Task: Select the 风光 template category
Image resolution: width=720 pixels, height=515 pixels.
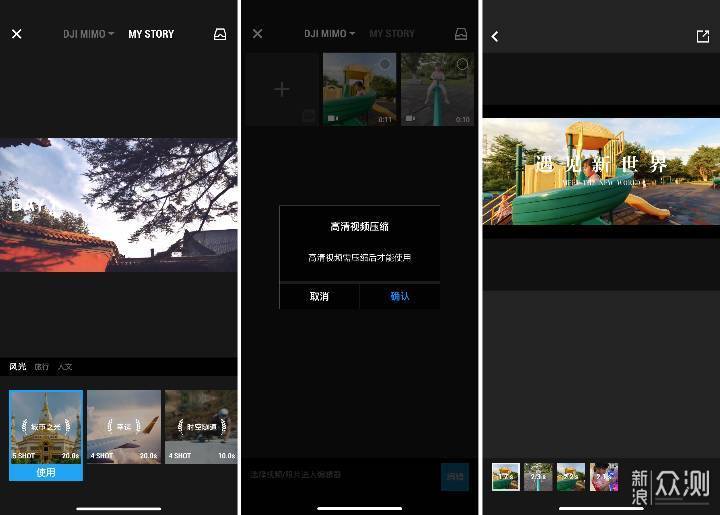Action: click(18, 367)
